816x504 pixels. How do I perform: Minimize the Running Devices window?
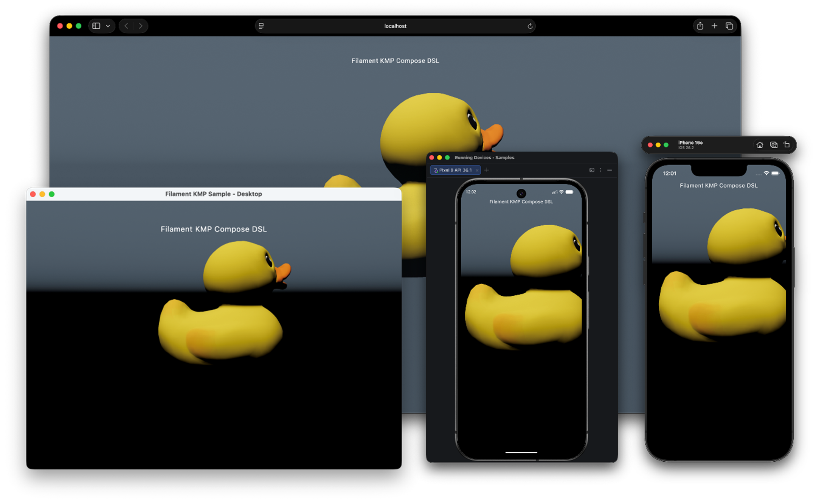click(439, 157)
